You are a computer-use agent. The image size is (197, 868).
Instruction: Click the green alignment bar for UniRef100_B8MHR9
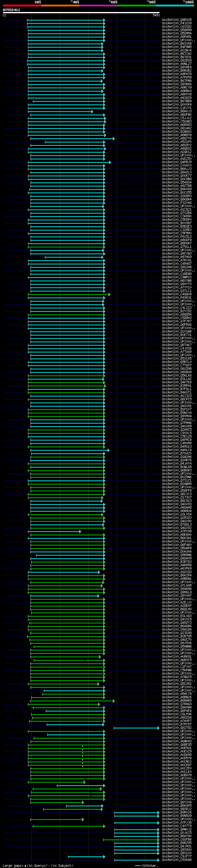73,700
